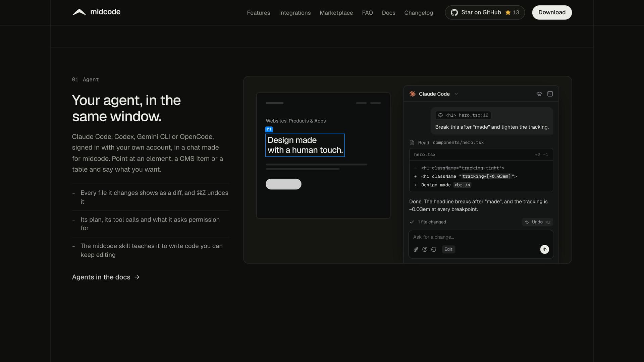Click the removed tracking-tight diff line
Image resolution: width=644 pixels, height=362 pixels.
[x=481, y=168]
